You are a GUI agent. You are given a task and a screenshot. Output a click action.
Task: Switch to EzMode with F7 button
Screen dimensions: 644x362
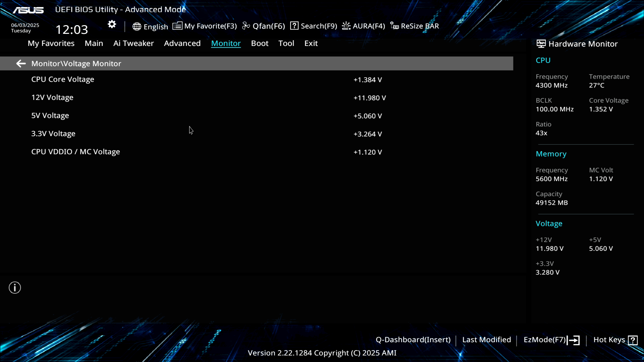(551, 340)
